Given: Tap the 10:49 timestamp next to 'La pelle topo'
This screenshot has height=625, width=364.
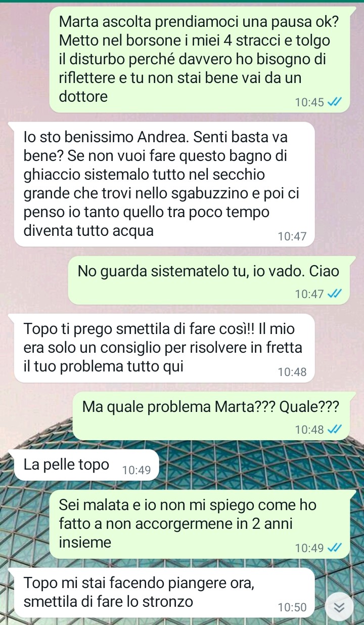Looking at the screenshot, I should (136, 471).
